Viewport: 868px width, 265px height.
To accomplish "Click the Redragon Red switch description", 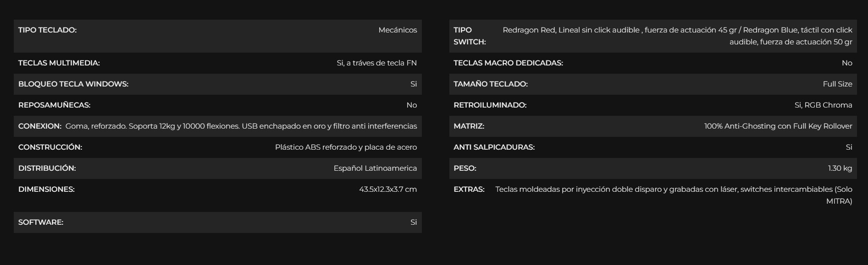I will [x=677, y=36].
